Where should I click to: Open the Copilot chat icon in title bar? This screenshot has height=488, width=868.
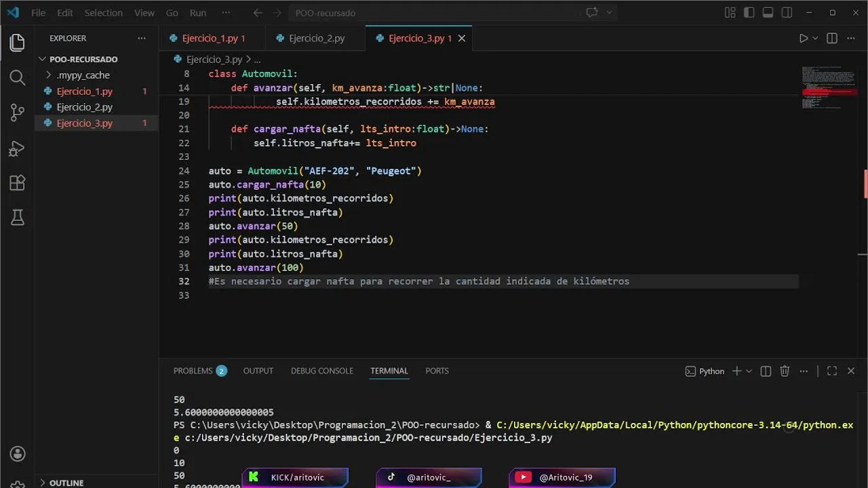[x=592, y=12]
